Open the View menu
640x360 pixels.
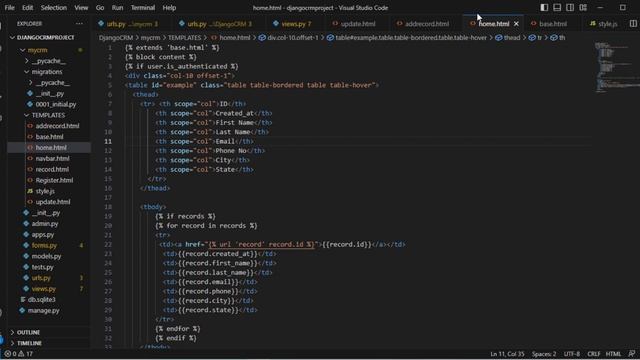[81, 7]
